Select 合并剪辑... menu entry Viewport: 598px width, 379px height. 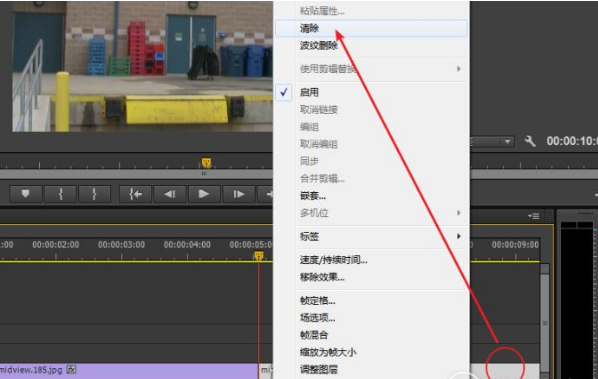371,178
